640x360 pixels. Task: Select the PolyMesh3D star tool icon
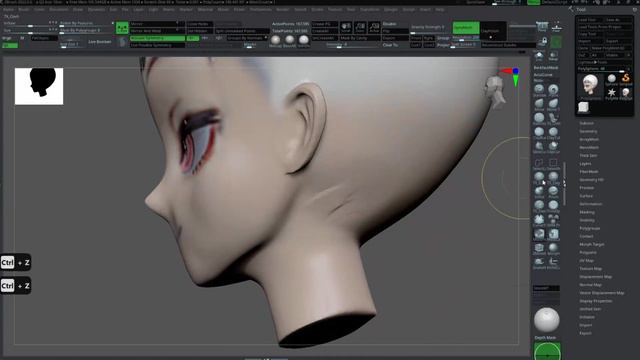pos(611,93)
